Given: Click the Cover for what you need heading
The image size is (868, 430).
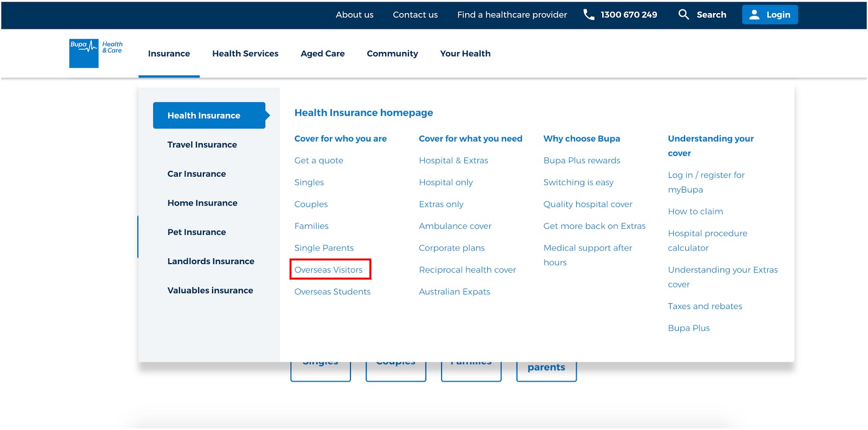Looking at the screenshot, I should click(470, 139).
